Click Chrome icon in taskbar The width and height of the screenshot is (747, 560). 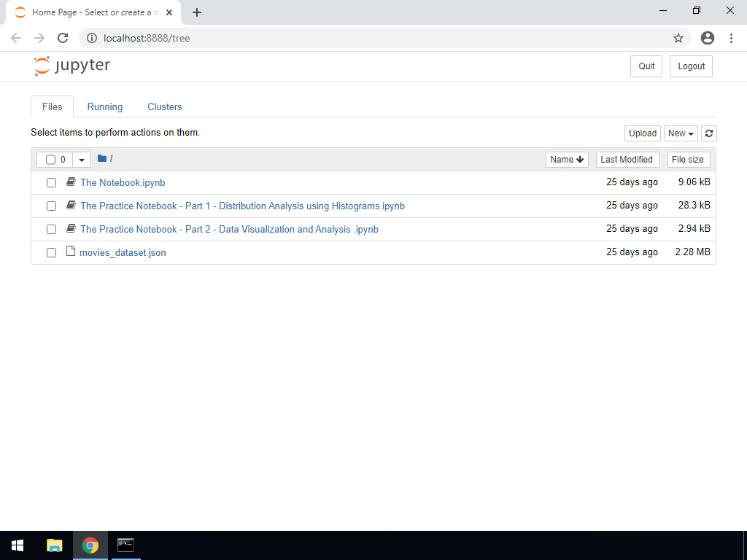[90, 545]
